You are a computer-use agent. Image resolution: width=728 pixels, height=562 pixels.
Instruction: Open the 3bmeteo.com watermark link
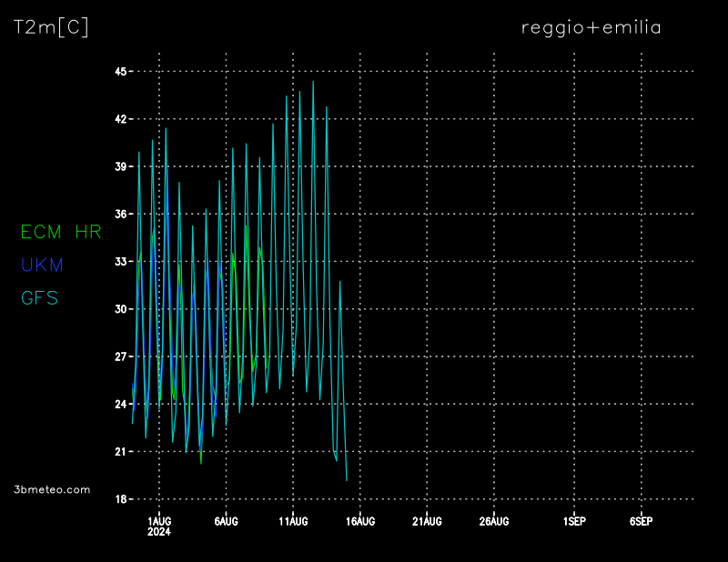(x=52, y=489)
